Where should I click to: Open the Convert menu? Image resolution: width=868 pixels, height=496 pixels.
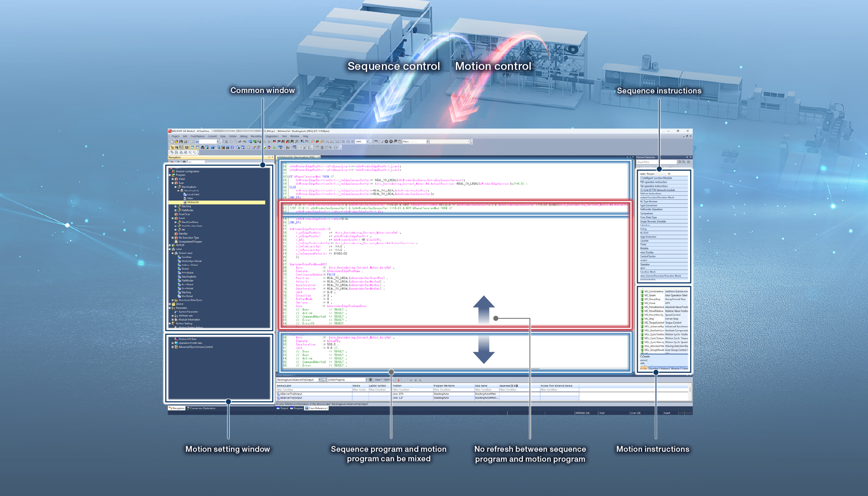(212, 136)
